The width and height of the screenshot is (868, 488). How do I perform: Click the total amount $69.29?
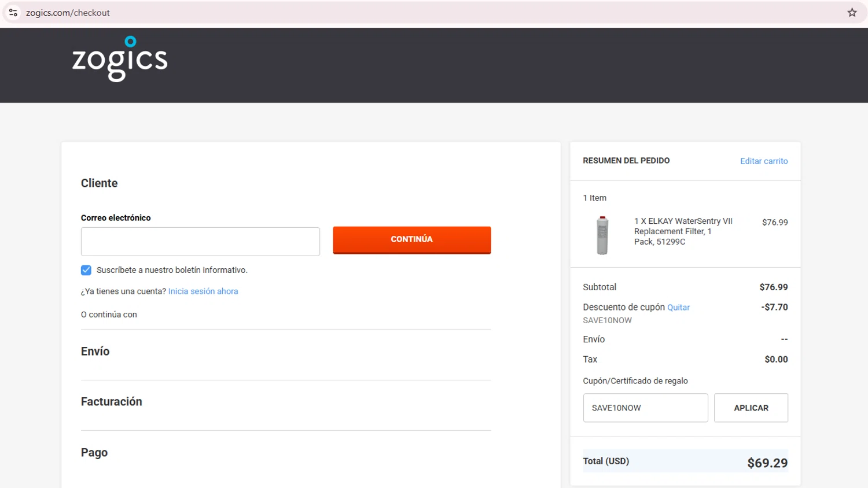[x=767, y=463]
